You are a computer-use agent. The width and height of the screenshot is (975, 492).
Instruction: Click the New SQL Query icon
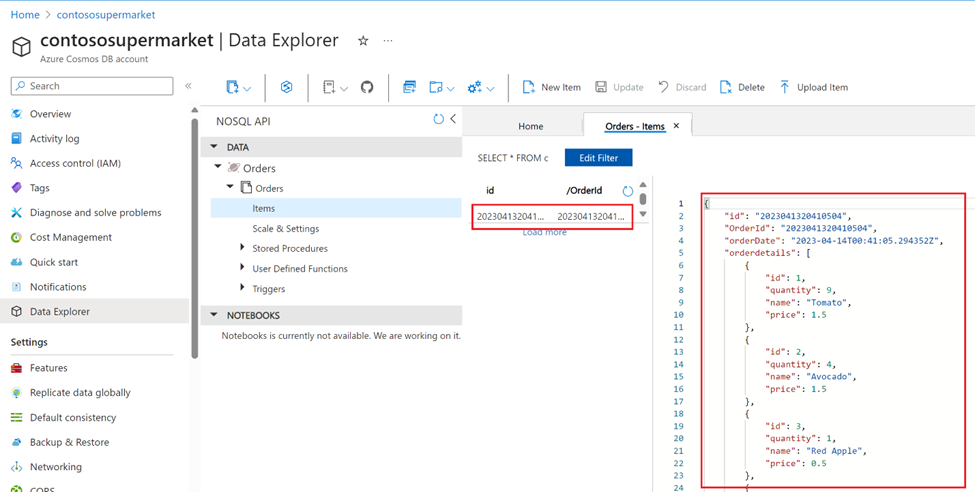tap(409, 87)
